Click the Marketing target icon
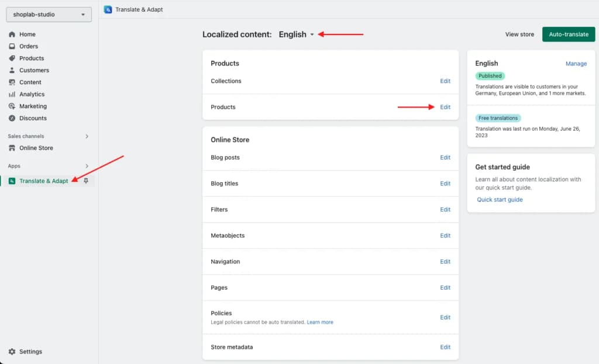The width and height of the screenshot is (599, 364). 12,106
